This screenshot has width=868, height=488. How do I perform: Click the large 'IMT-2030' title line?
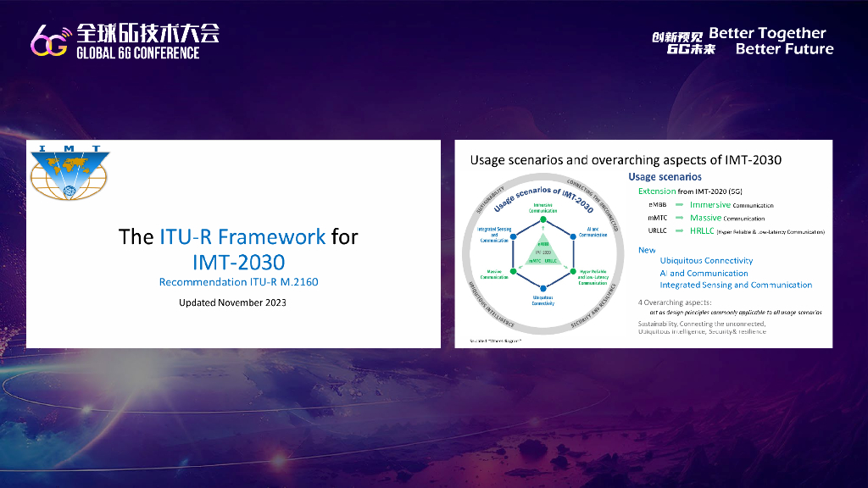click(x=238, y=263)
